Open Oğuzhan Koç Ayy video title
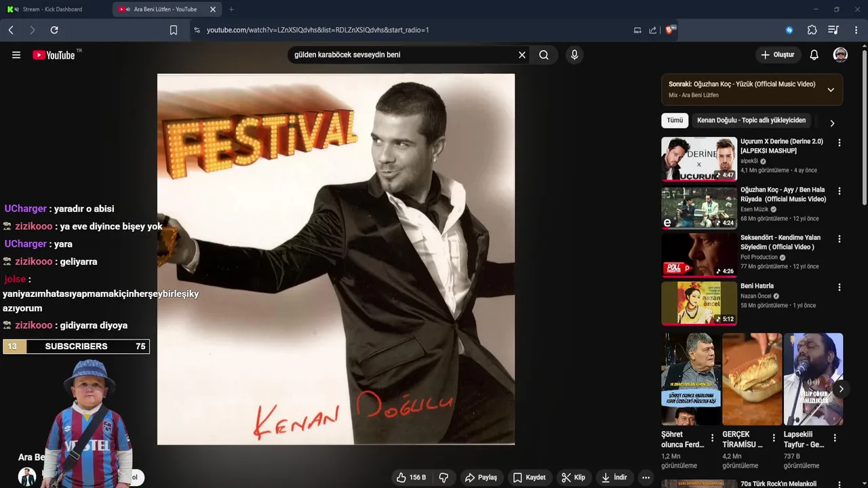868x488 pixels. [x=783, y=195]
